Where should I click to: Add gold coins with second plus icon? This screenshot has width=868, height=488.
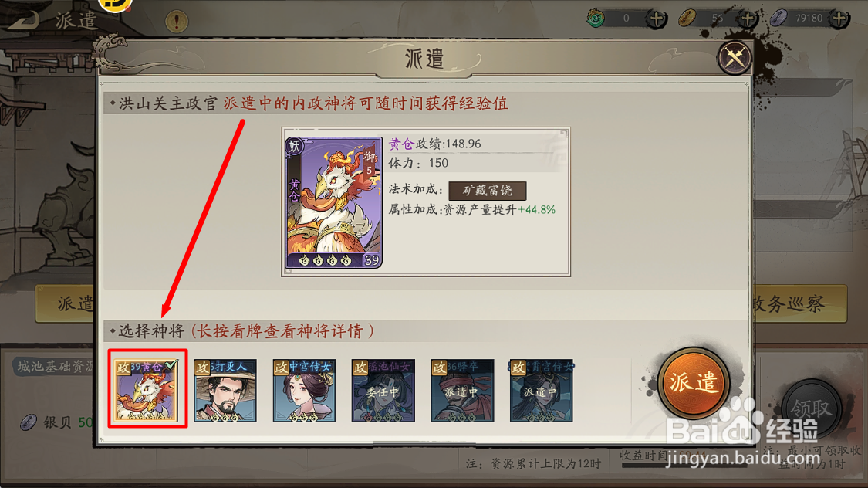tap(748, 19)
